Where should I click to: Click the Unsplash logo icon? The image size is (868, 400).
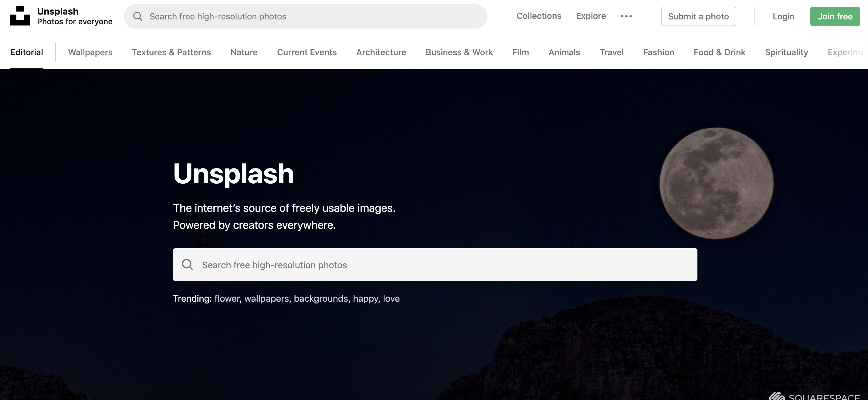point(20,16)
